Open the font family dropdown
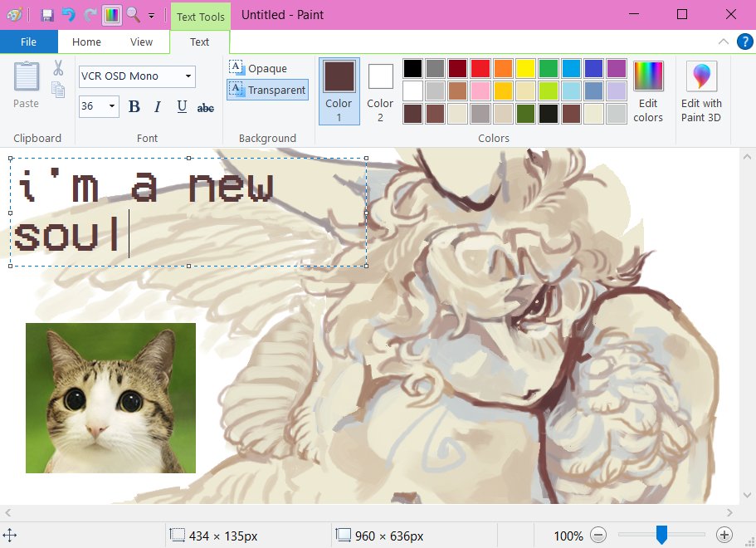 click(x=188, y=76)
